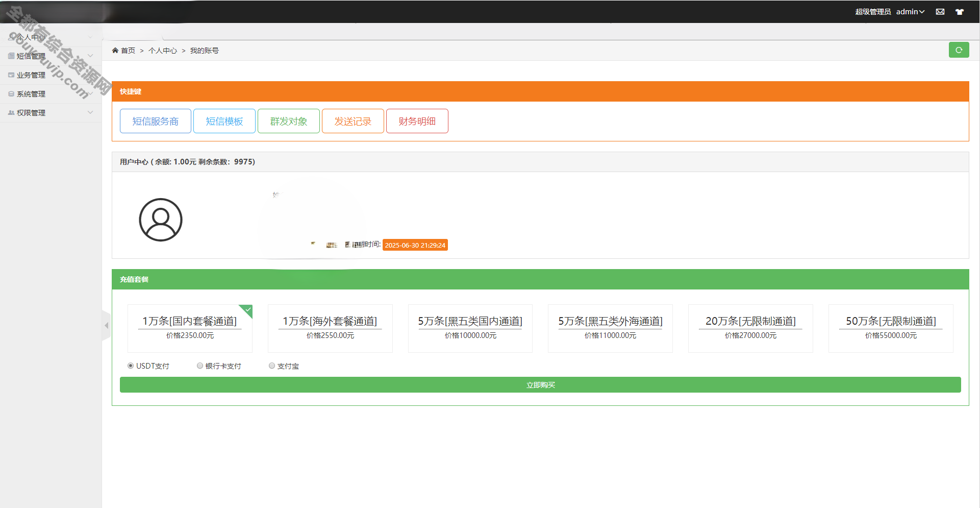Expand 权限管理 menu chevron
This screenshot has height=508, width=980.
pyautogui.click(x=90, y=112)
